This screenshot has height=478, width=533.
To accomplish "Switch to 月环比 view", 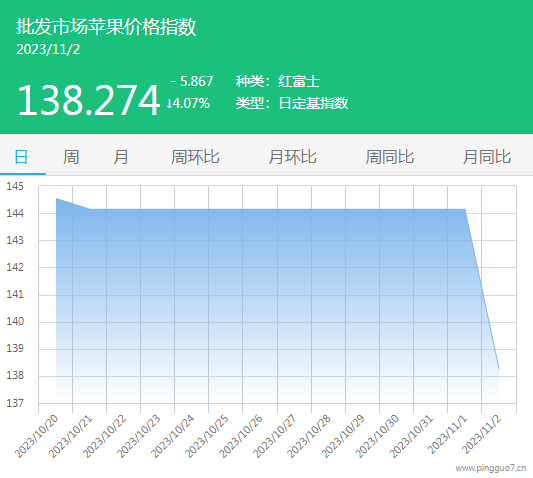I will [292, 157].
